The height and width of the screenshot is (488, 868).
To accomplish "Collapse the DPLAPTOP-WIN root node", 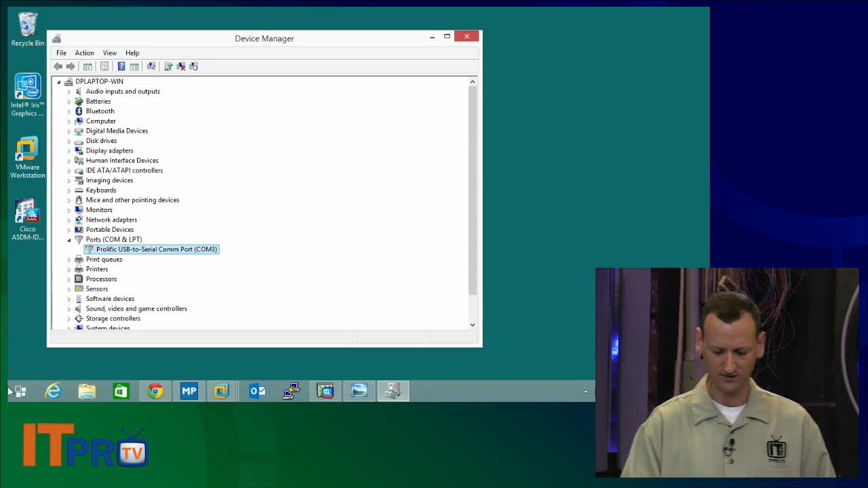I will [59, 82].
